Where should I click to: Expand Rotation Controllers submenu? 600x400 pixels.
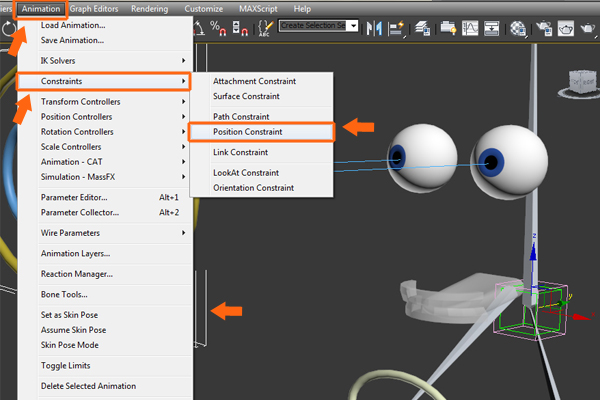105,132
